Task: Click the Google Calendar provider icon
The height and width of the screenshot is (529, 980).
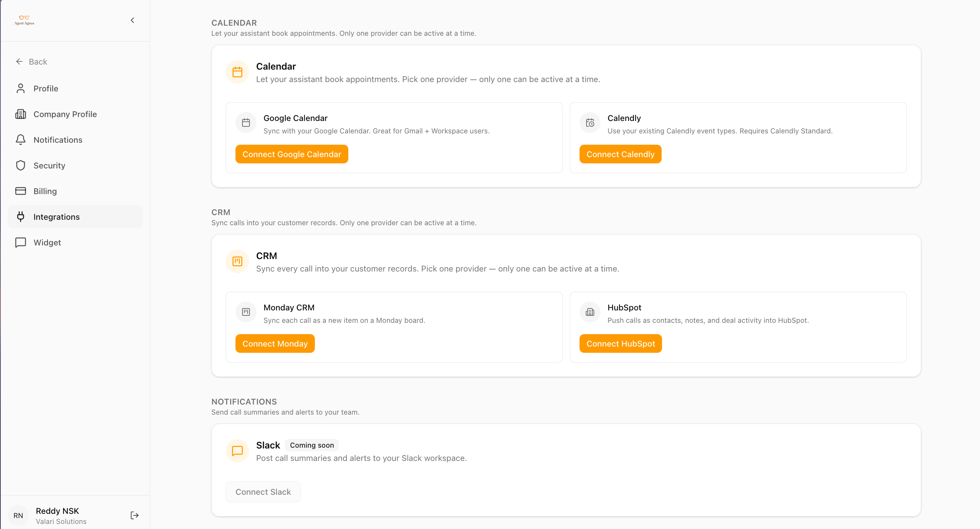Action: point(246,123)
